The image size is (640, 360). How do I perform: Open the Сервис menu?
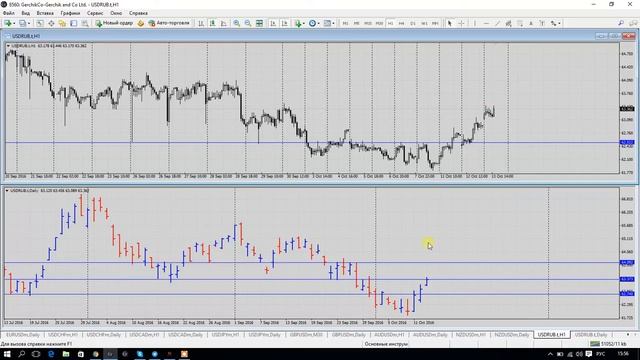point(95,13)
